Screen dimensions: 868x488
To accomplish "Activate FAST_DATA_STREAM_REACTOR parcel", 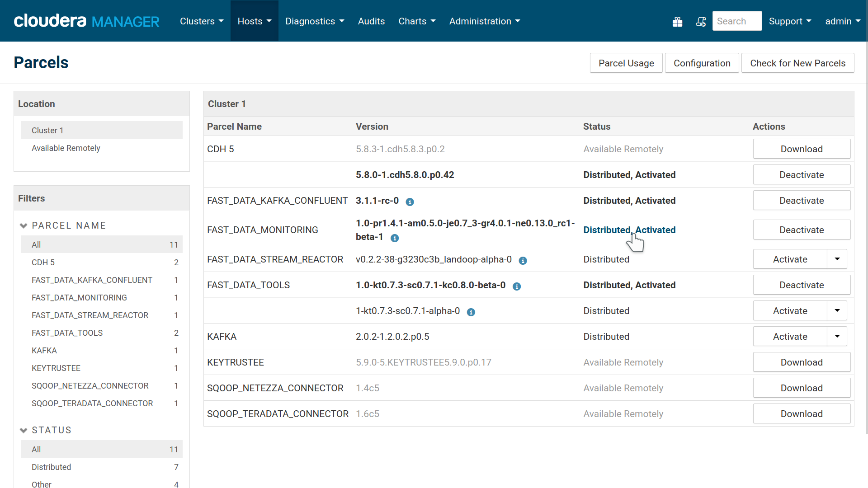I will tap(790, 259).
